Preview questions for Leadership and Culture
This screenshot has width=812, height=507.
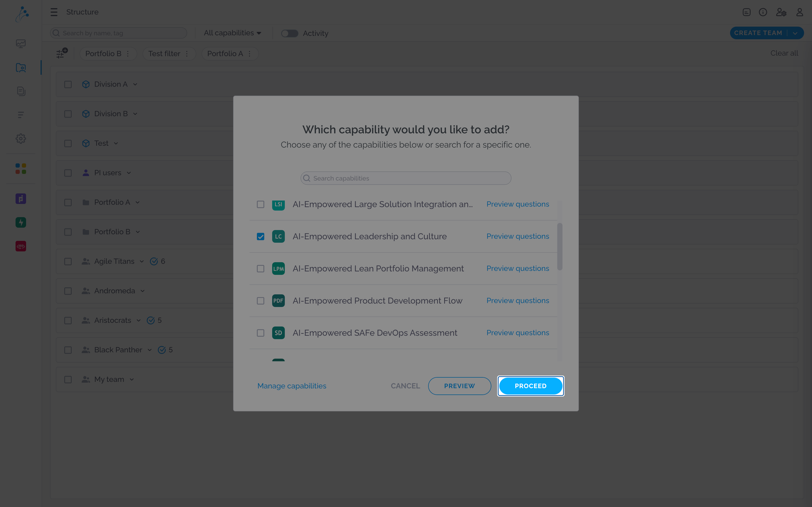pos(518,236)
